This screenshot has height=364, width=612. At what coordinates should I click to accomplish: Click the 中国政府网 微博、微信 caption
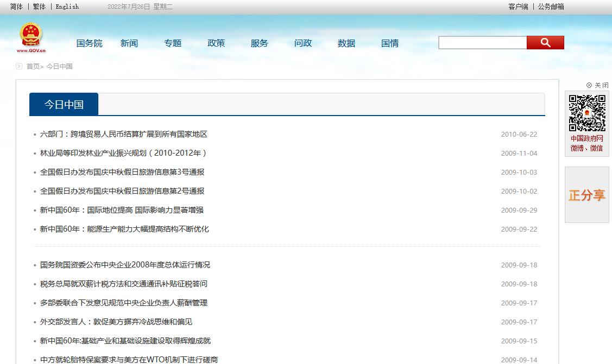click(x=586, y=143)
